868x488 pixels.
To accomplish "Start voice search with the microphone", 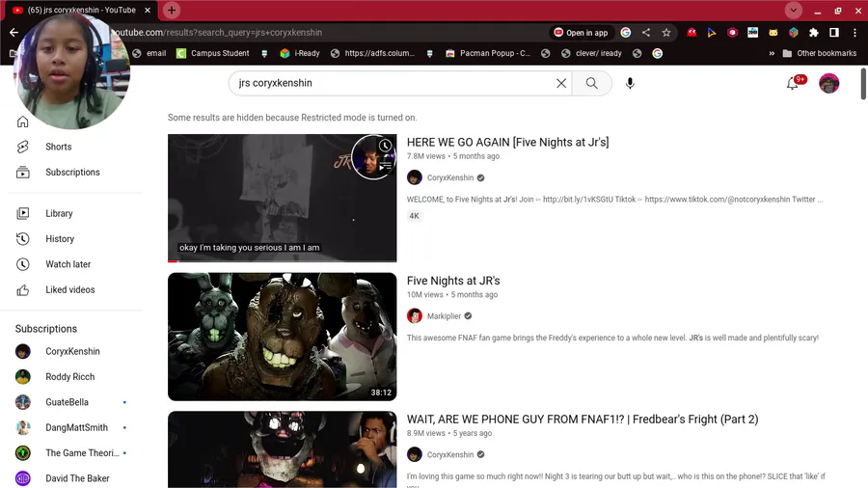I will pos(630,83).
